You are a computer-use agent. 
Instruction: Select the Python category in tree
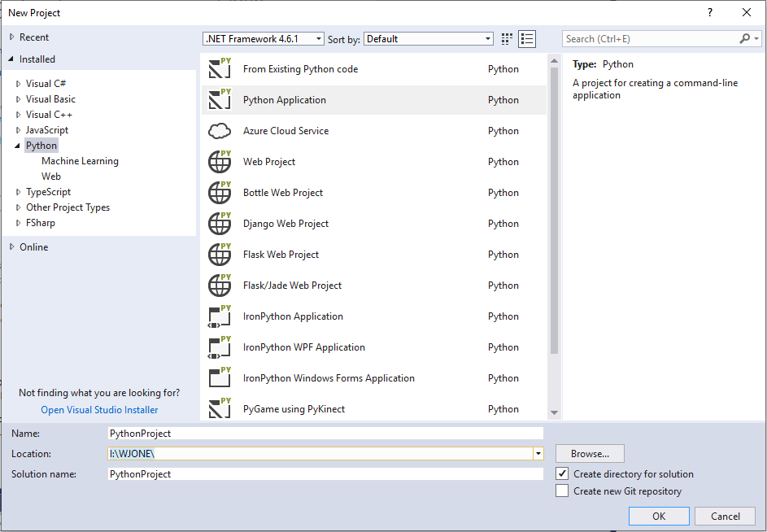point(41,146)
